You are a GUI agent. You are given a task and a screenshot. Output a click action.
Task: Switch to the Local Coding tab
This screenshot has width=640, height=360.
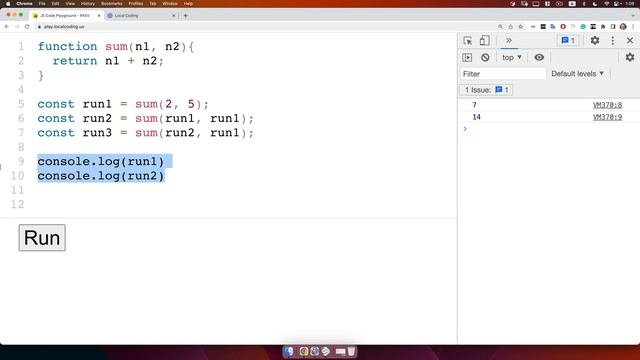click(141, 16)
